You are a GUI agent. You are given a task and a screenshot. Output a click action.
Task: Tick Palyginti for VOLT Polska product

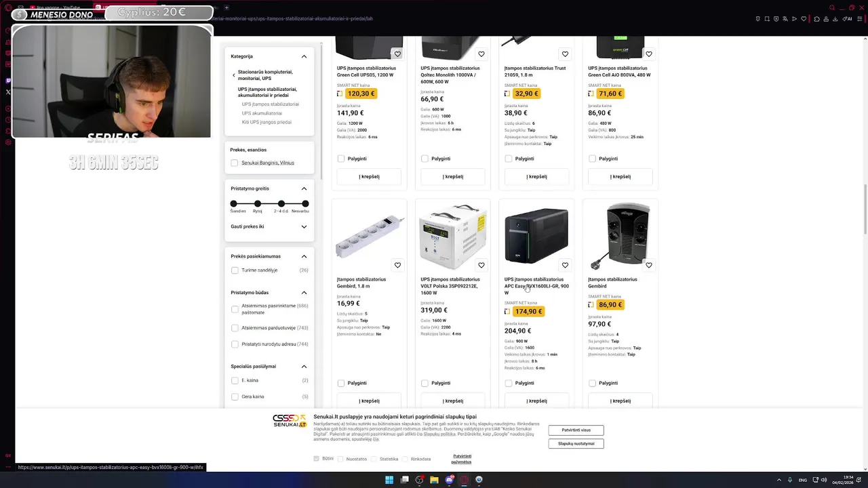click(x=425, y=383)
